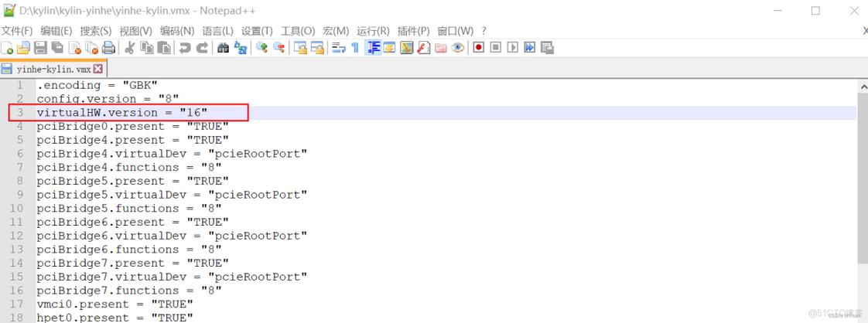The width and height of the screenshot is (868, 323).
Task: Close the yinhe-kylin.vmx tab with its X
Action: (98, 69)
